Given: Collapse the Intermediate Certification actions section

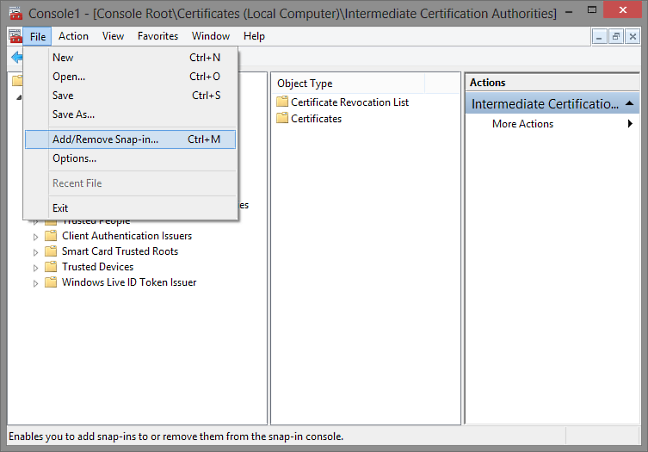Looking at the screenshot, I should [630, 104].
